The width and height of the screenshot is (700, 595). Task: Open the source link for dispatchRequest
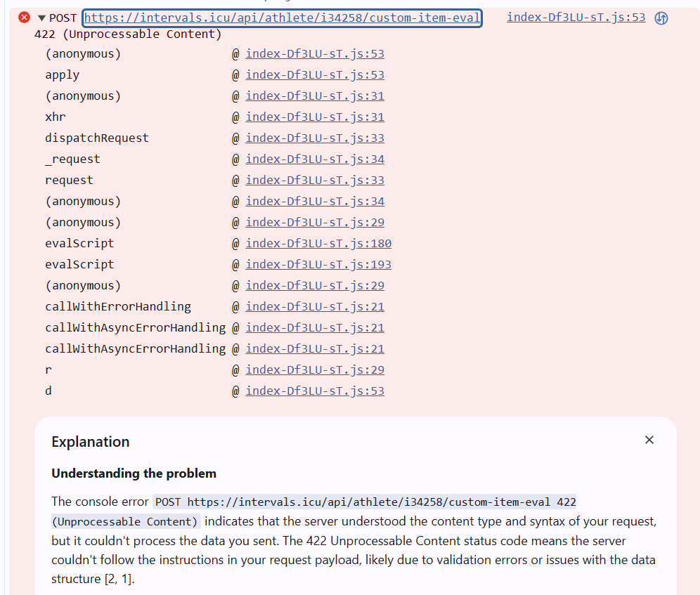(x=314, y=138)
